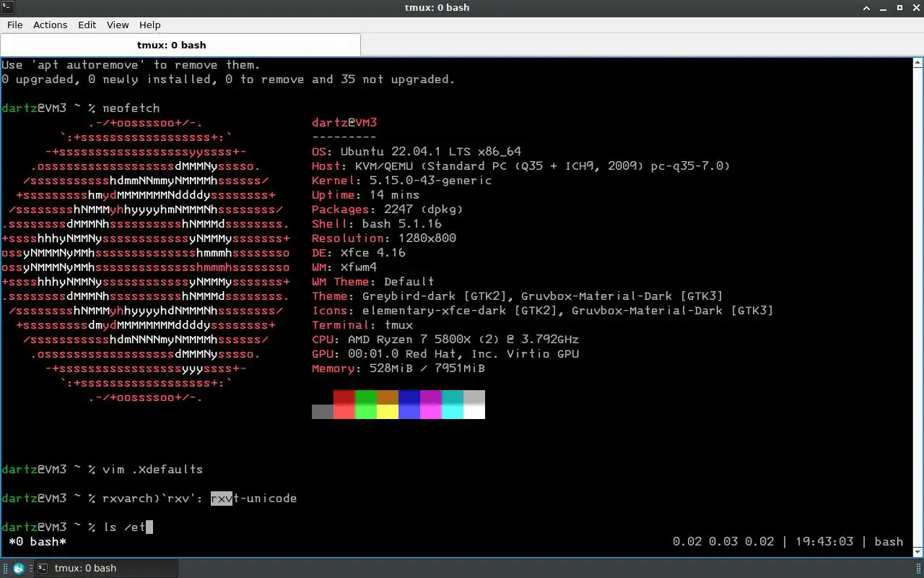Open the Actions menu

[x=50, y=25]
